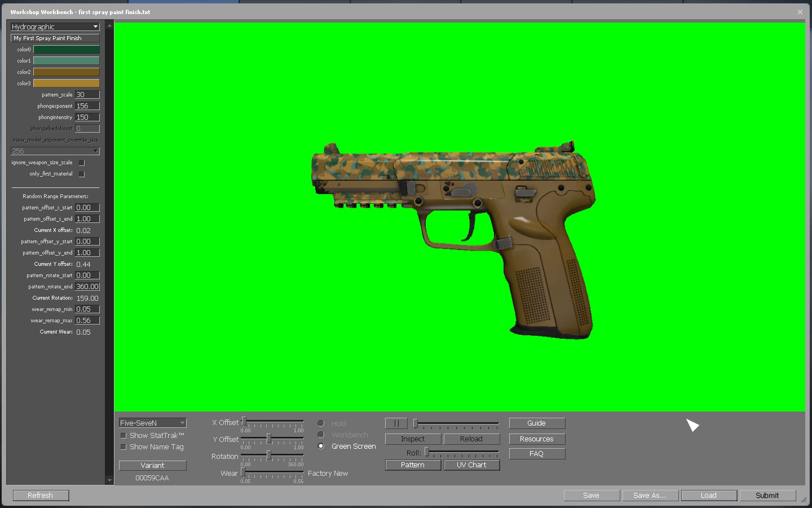Viewport: 812px width, 508px height.
Task: Click the Current Y offset value 0.44
Action: pyautogui.click(x=83, y=264)
